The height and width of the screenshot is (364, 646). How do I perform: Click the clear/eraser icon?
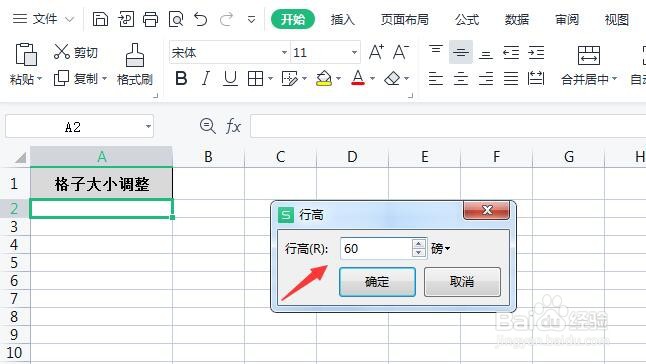click(392, 78)
